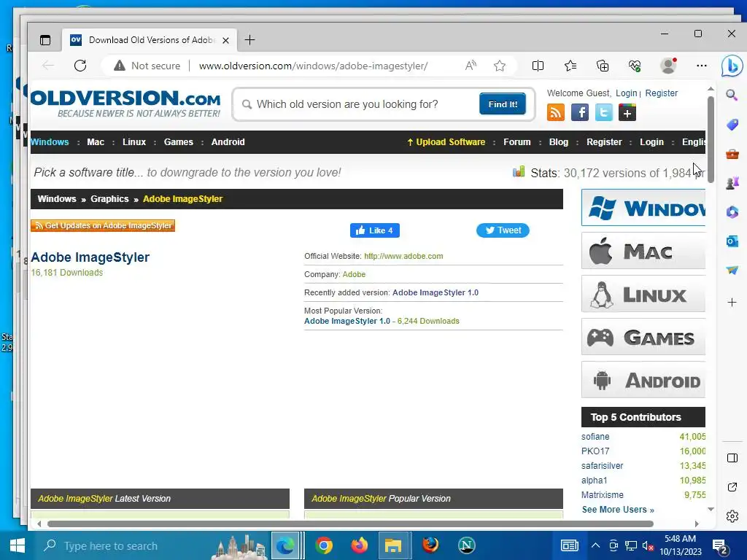Open the sidebar Games chess icon
Screen dimensions: 747x560
[732, 183]
